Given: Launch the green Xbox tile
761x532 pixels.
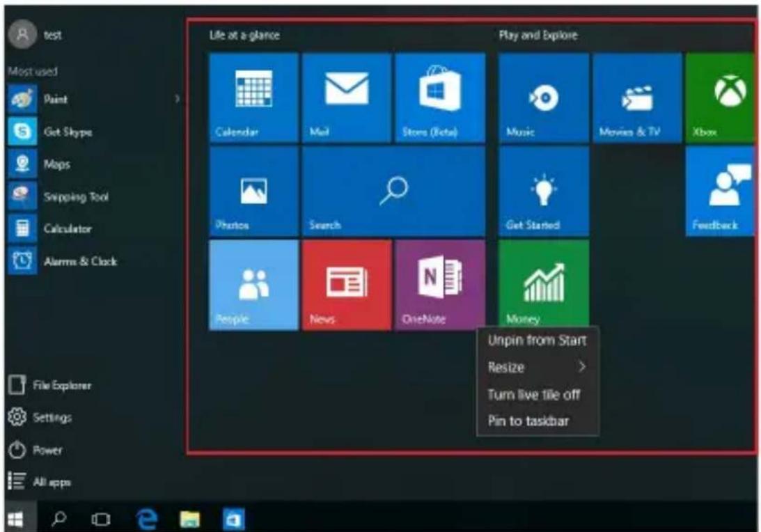Looking at the screenshot, I should click(x=721, y=97).
